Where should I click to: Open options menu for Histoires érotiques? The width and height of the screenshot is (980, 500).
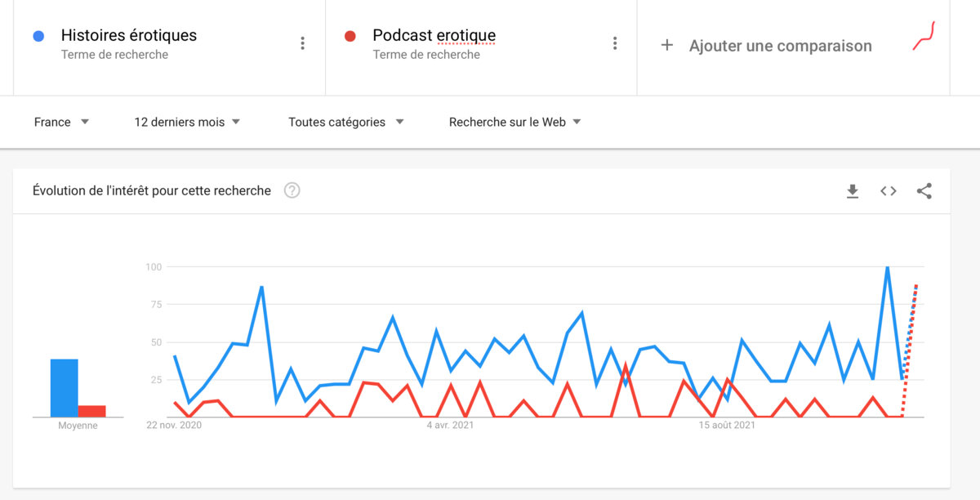(302, 43)
